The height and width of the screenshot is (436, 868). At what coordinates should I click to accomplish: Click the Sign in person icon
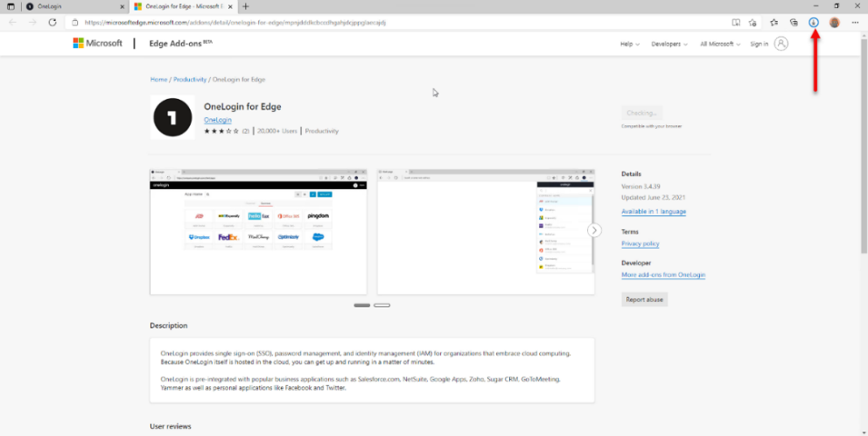780,44
